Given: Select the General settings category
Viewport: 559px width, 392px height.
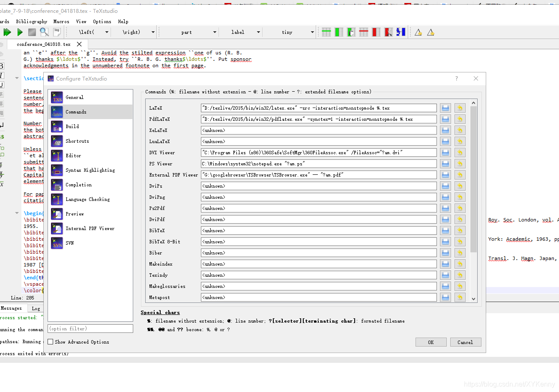Looking at the screenshot, I should point(90,97).
